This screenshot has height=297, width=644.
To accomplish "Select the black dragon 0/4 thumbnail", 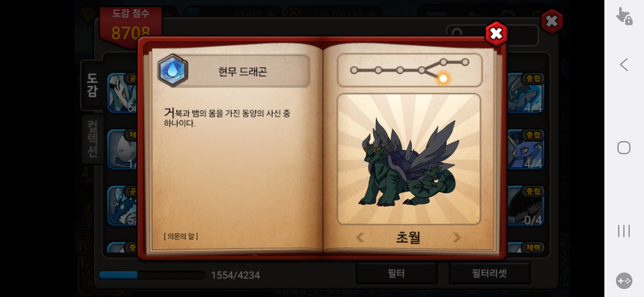I will pyautogui.click(x=525, y=206).
